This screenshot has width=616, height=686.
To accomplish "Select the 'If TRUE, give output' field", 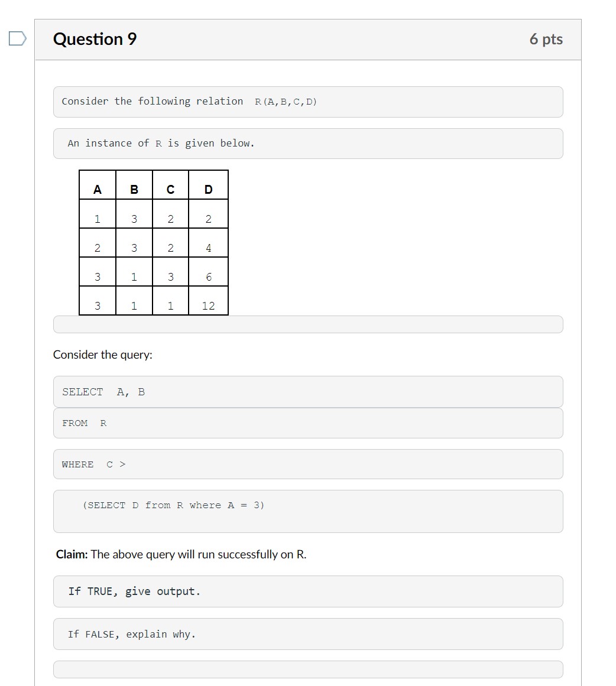I will click(x=307, y=591).
